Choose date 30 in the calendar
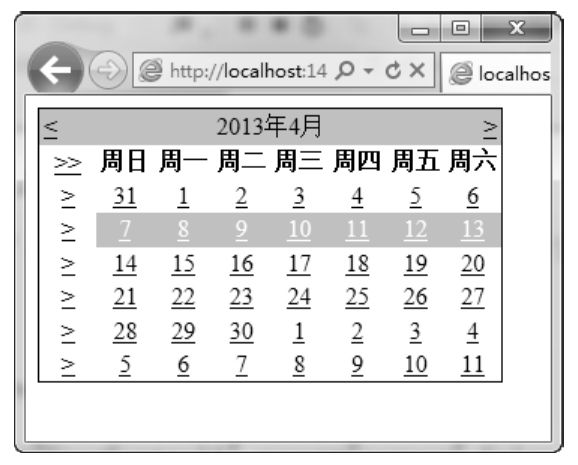578x465 pixels. (x=241, y=332)
